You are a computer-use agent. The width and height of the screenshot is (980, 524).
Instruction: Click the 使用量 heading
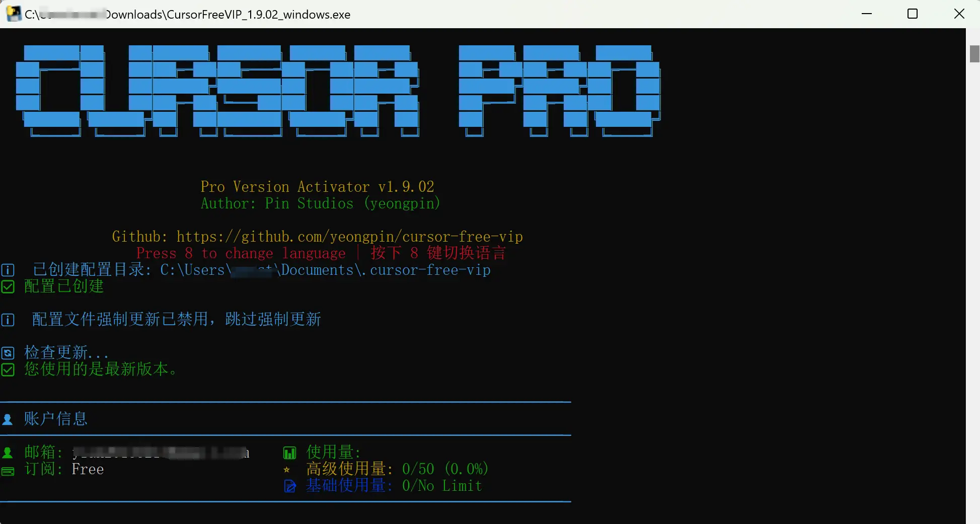click(x=333, y=452)
